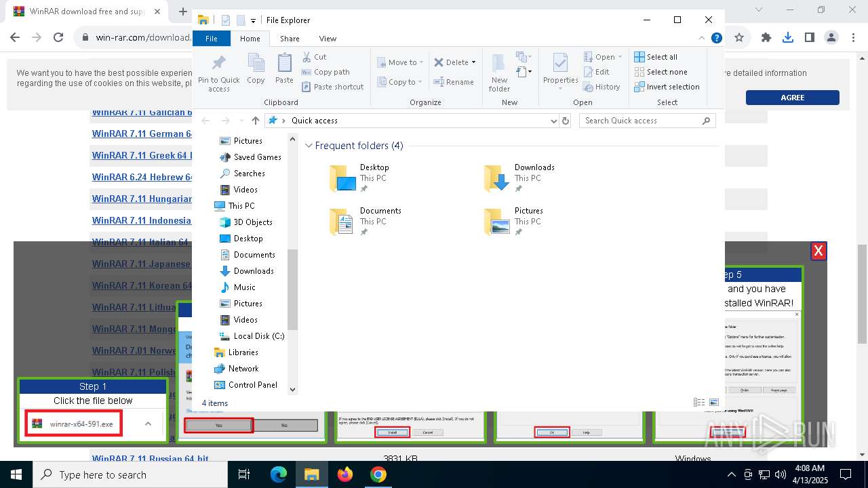Select Copy path in ribbon
868x488 pixels.
(326, 72)
